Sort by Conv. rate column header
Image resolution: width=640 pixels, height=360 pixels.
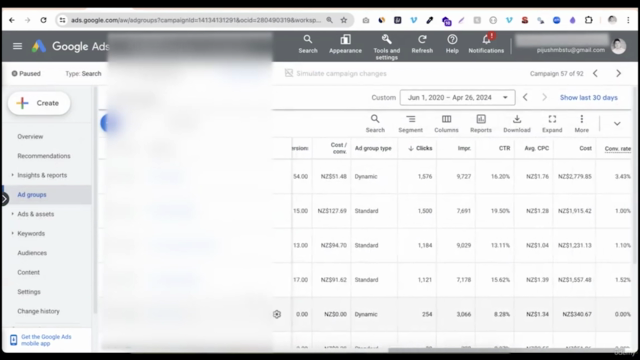[618, 149]
